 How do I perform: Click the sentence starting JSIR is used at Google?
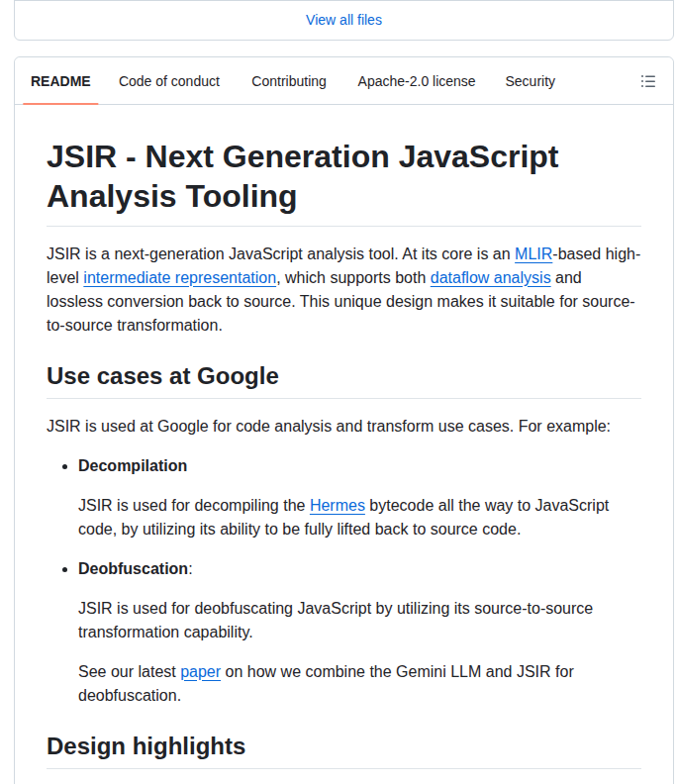tap(329, 426)
